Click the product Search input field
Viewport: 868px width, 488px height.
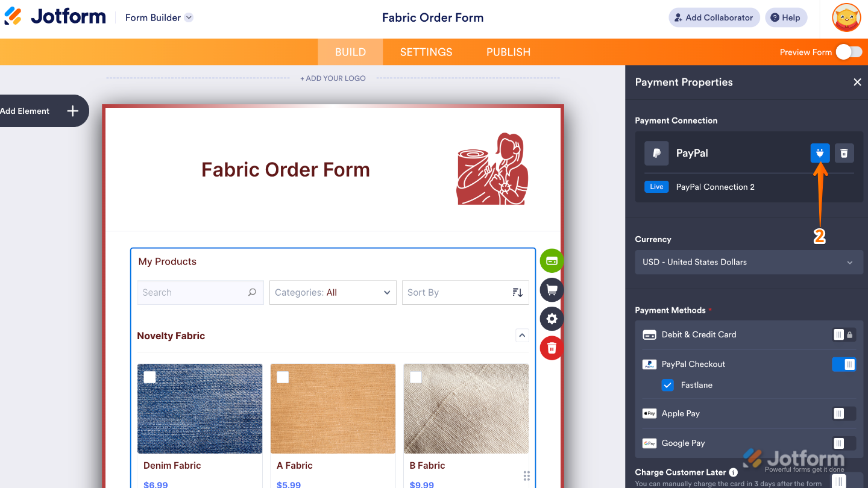(x=193, y=292)
